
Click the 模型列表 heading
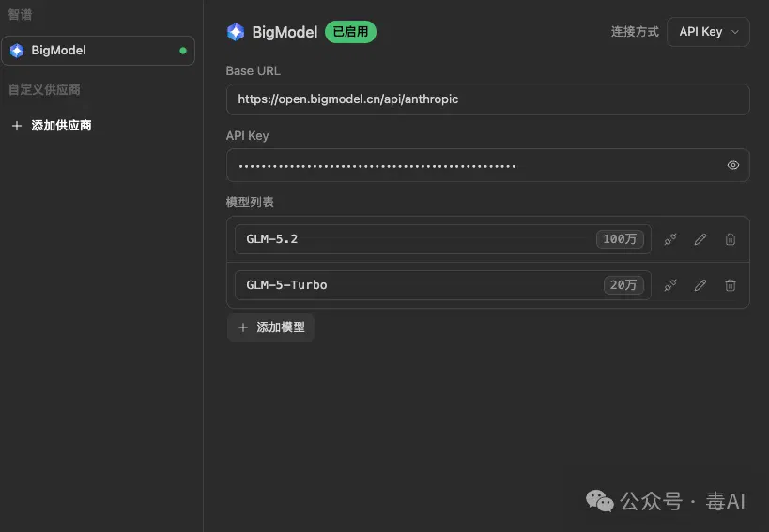(x=250, y=203)
